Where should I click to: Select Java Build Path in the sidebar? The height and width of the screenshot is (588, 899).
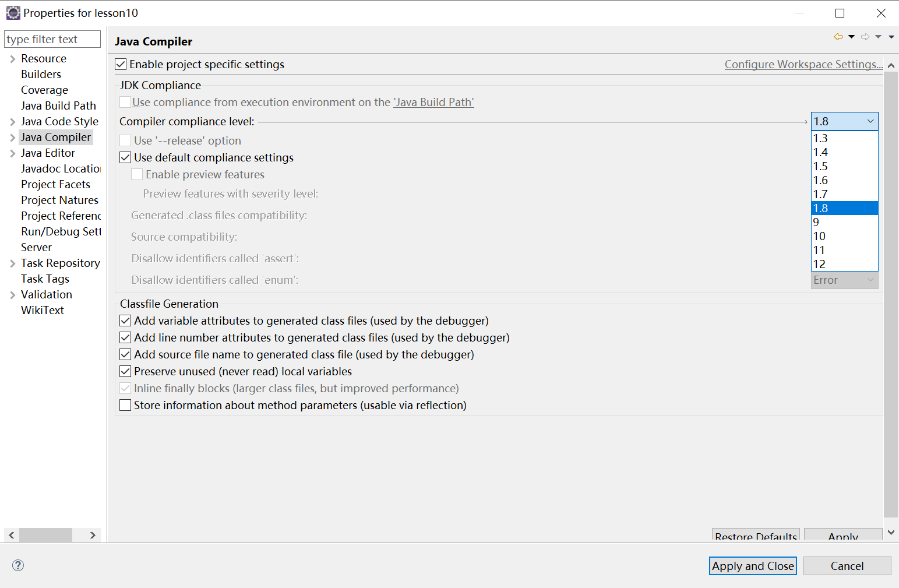pyautogui.click(x=58, y=105)
